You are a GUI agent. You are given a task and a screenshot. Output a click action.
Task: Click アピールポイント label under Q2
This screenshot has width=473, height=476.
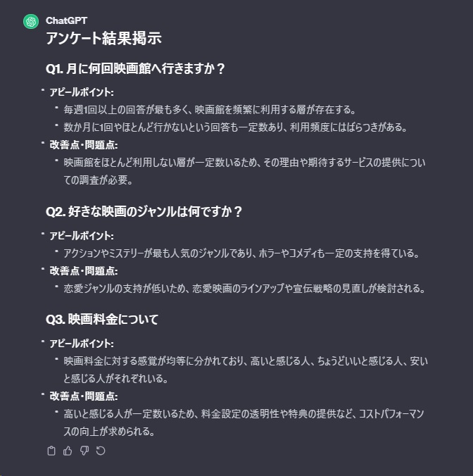tap(81, 235)
